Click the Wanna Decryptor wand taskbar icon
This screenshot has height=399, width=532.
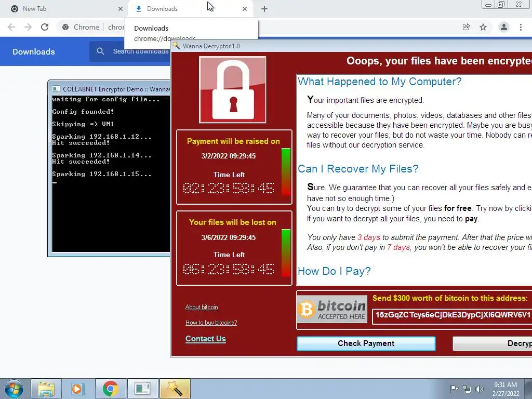point(175,389)
